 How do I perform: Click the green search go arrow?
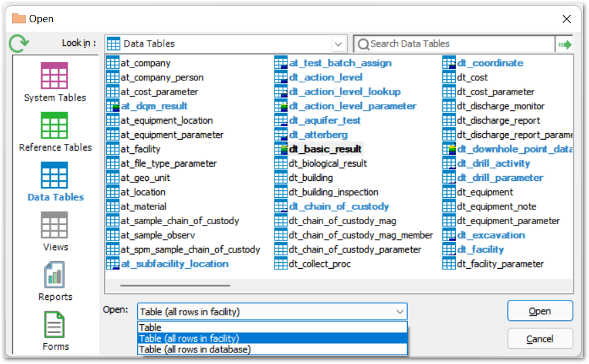coord(565,45)
